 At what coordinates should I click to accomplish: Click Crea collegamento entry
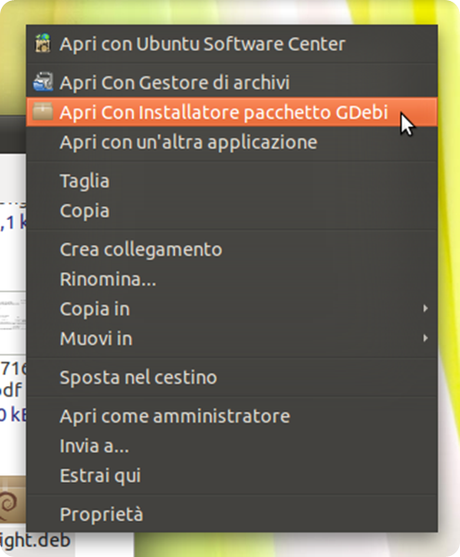[x=232, y=249]
